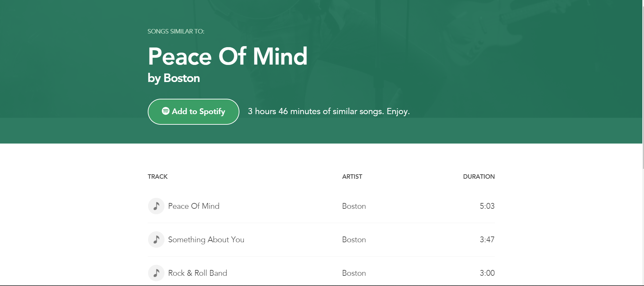This screenshot has height=286, width=644.
Task: Select the Peace Of Mind track title in the list
Action: click(194, 206)
